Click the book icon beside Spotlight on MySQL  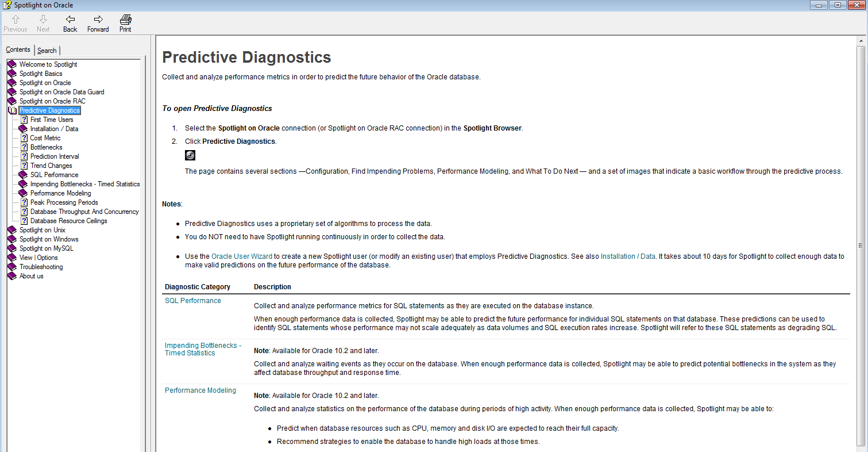click(12, 248)
